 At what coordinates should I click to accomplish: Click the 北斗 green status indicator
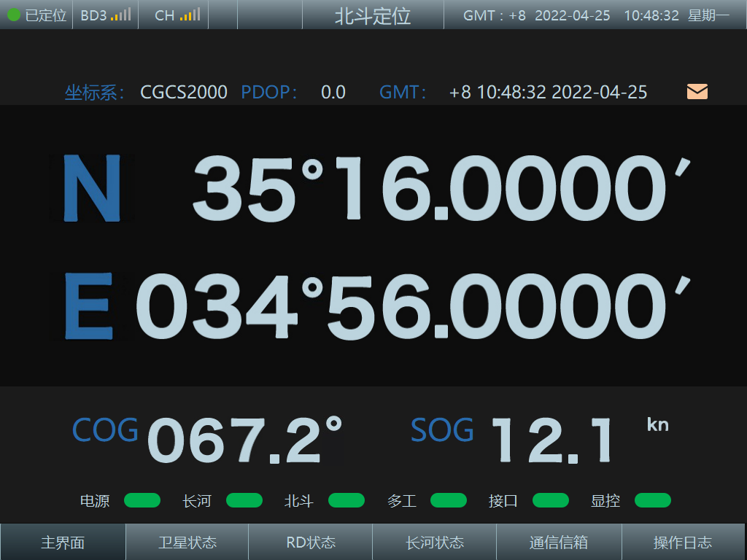click(347, 500)
